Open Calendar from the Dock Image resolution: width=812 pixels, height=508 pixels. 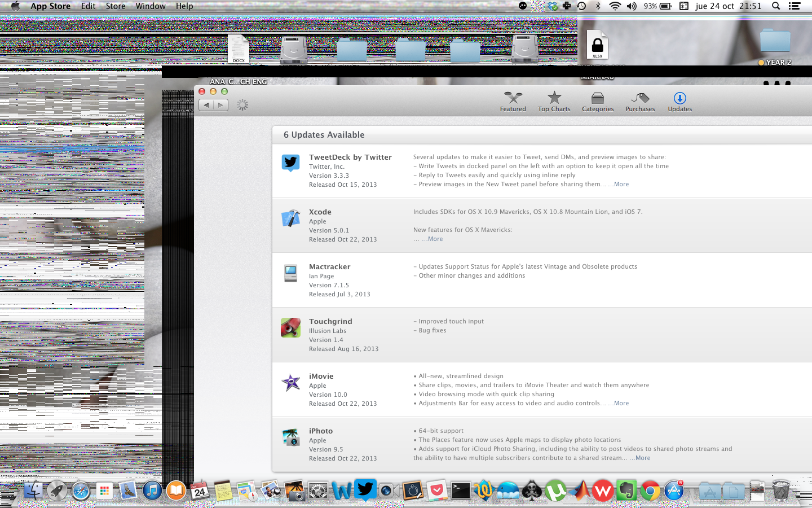pos(200,491)
